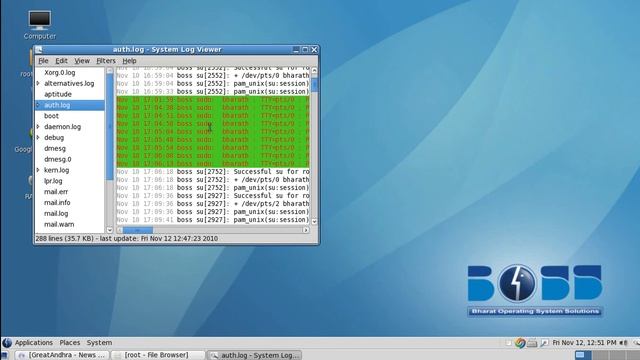This screenshot has height=360, width=640.
Task: Select aptitude in the log list
Action: 58,94
